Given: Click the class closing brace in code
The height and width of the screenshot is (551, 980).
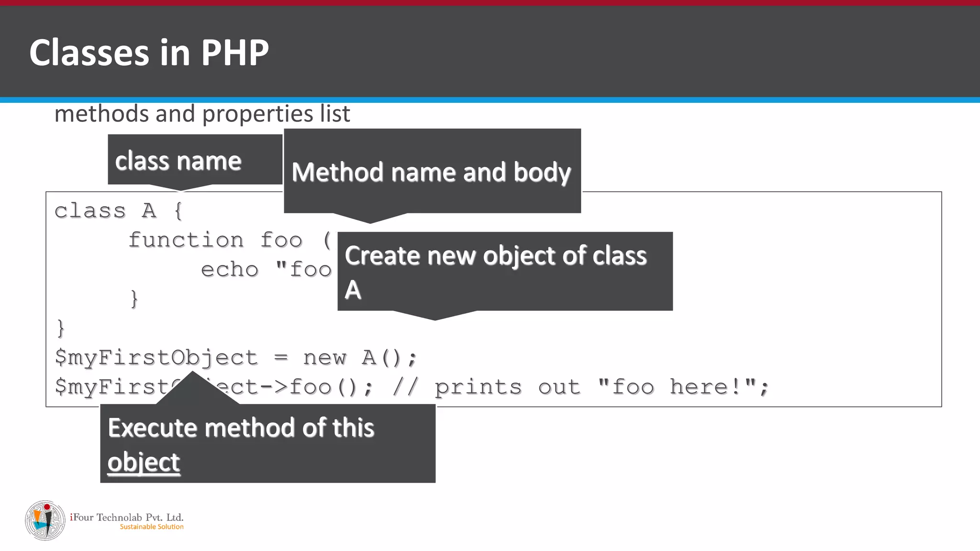Looking at the screenshot, I should tap(61, 328).
